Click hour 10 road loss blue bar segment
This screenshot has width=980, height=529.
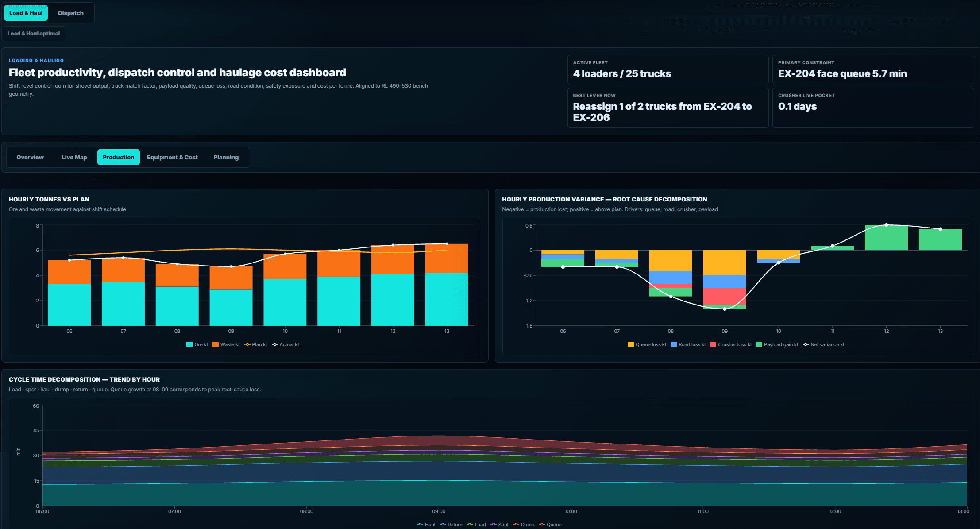click(x=779, y=261)
